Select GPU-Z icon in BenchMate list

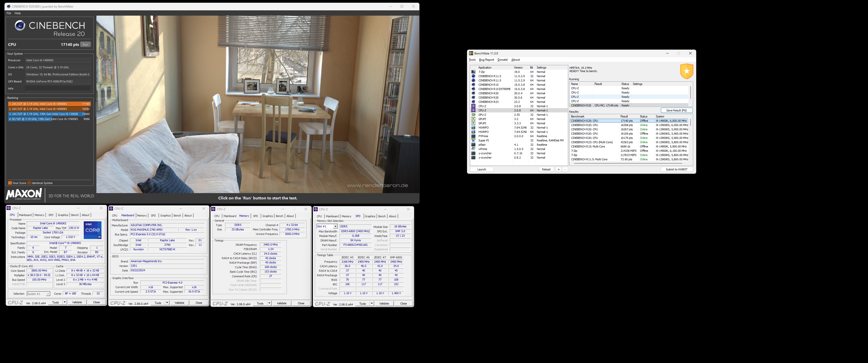click(473, 115)
